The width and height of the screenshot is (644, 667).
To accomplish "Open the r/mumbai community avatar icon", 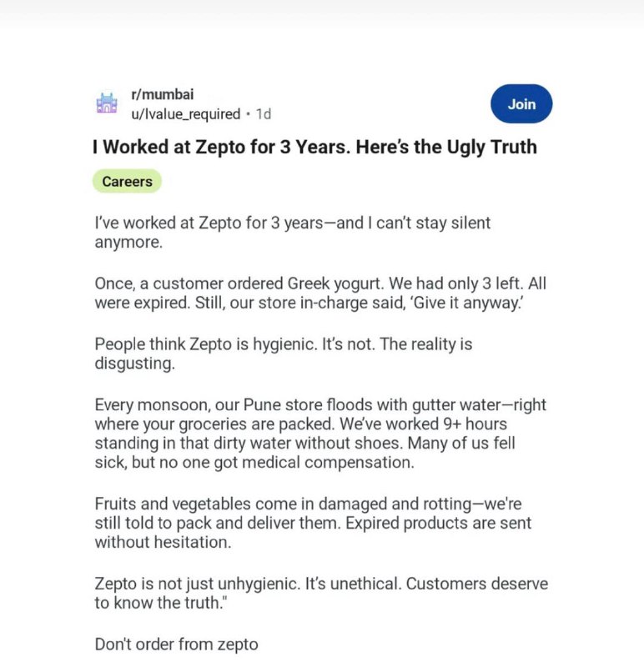I will click(107, 103).
